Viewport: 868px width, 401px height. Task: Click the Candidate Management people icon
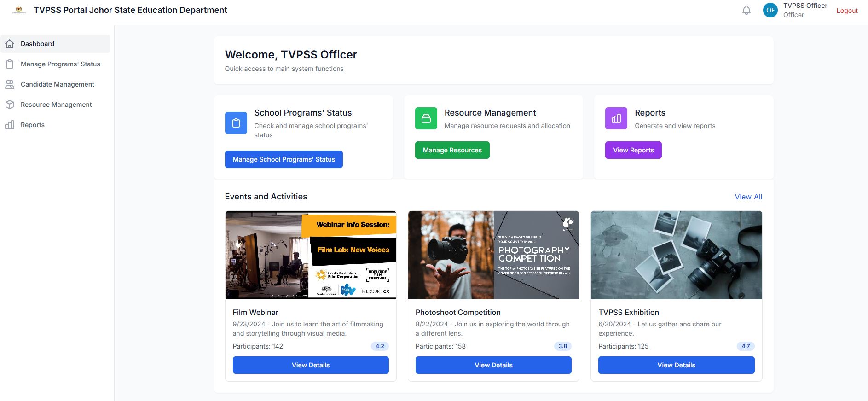[x=10, y=84]
